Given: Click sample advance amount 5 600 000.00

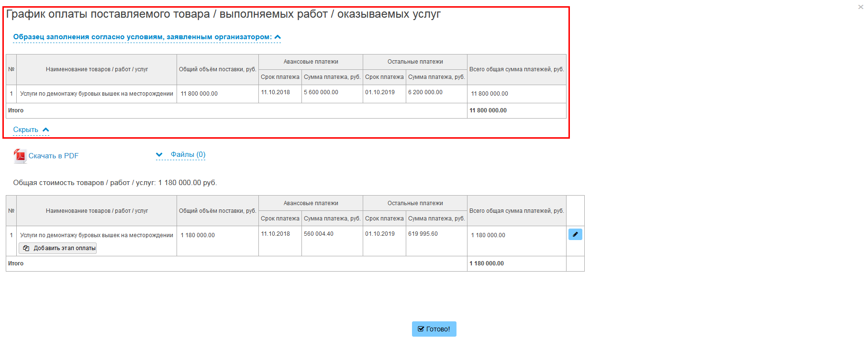Looking at the screenshot, I should point(321,92).
